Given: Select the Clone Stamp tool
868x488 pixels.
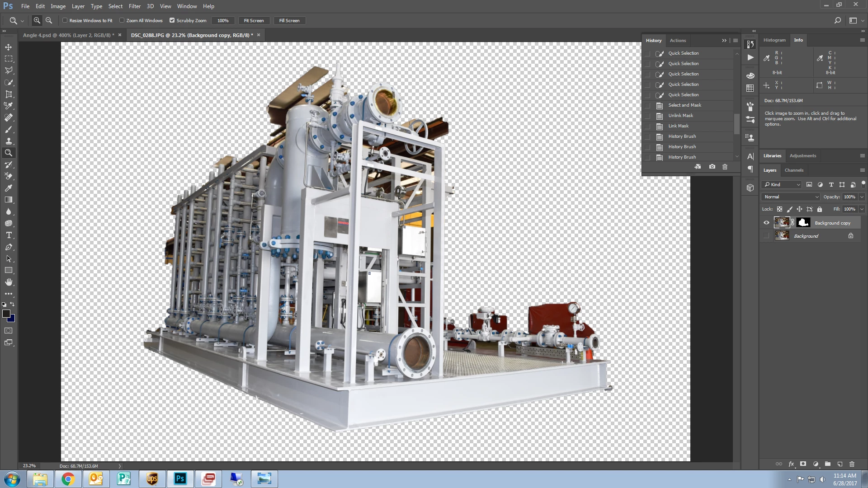Looking at the screenshot, I should coord(9,141).
